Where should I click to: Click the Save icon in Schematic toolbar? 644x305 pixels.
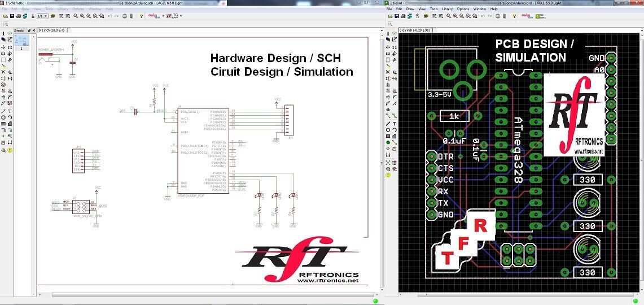click(x=12, y=16)
